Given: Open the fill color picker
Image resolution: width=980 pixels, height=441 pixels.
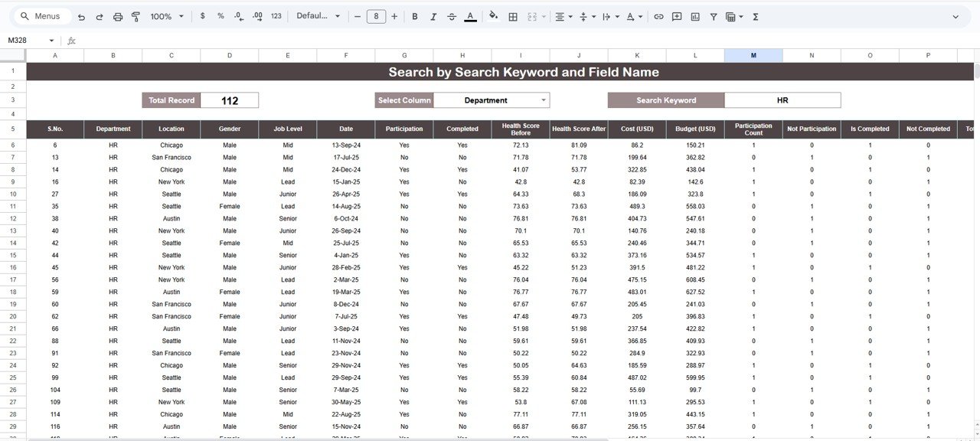Looking at the screenshot, I should pos(493,16).
